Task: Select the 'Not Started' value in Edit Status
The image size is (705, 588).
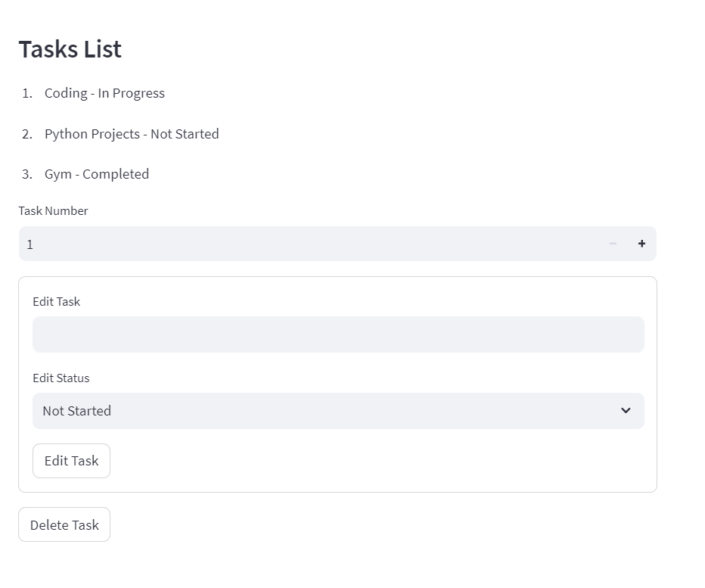Action: [x=77, y=411]
